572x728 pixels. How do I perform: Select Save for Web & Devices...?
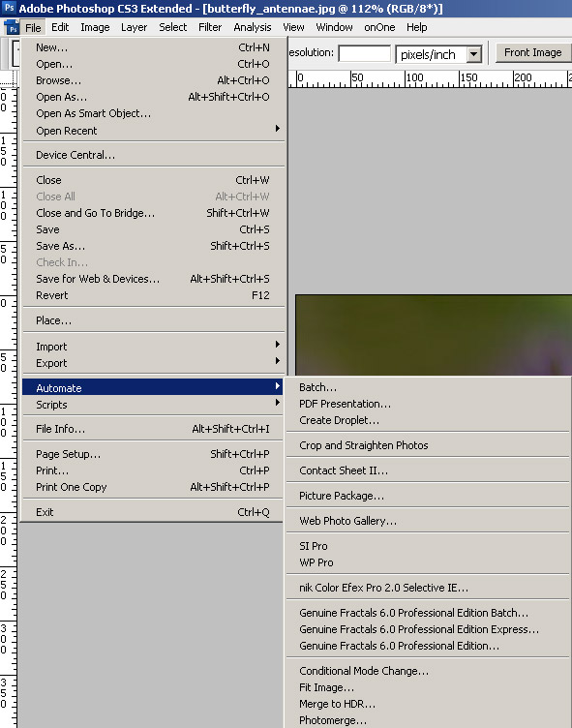pos(153,279)
